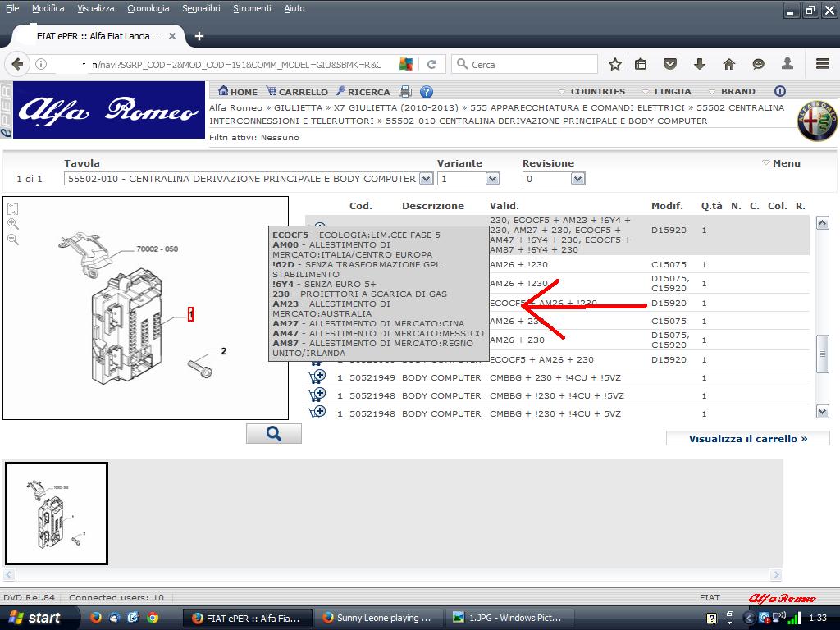This screenshot has height=630, width=840.
Task: Open the bookmarks list icon
Action: pos(640,64)
